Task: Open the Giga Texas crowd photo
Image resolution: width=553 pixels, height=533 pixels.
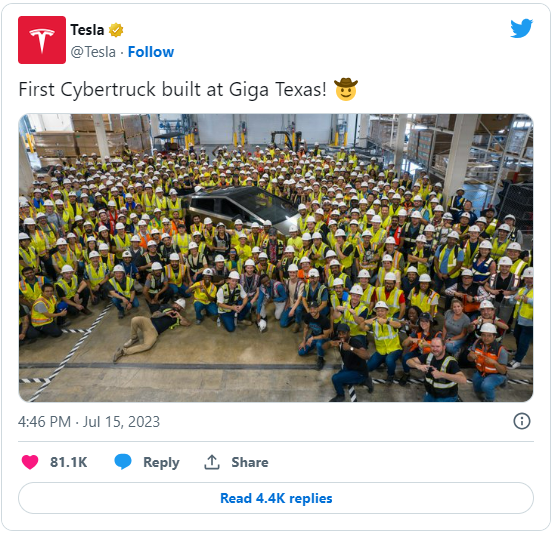Action: coord(276,258)
